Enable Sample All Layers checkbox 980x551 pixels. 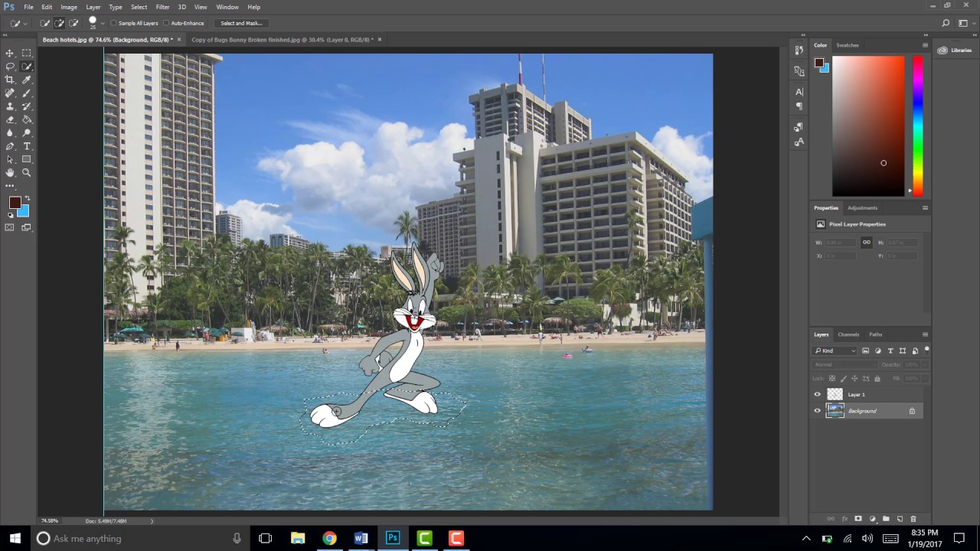coord(113,23)
